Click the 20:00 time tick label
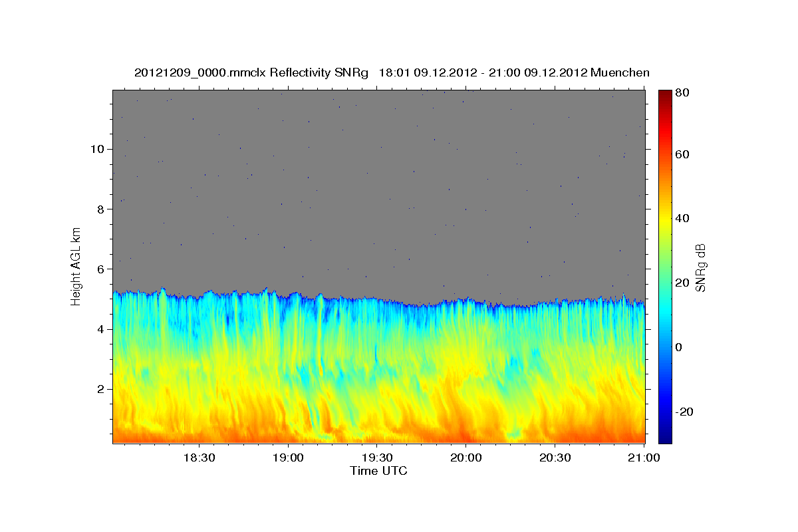This screenshot has height=532, width=798. [466, 458]
